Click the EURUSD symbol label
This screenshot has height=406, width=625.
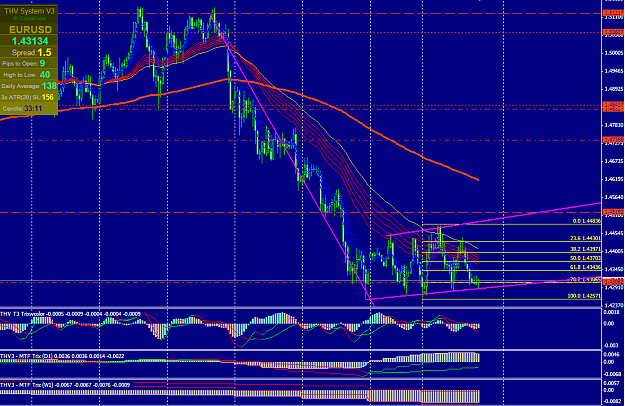coord(30,30)
